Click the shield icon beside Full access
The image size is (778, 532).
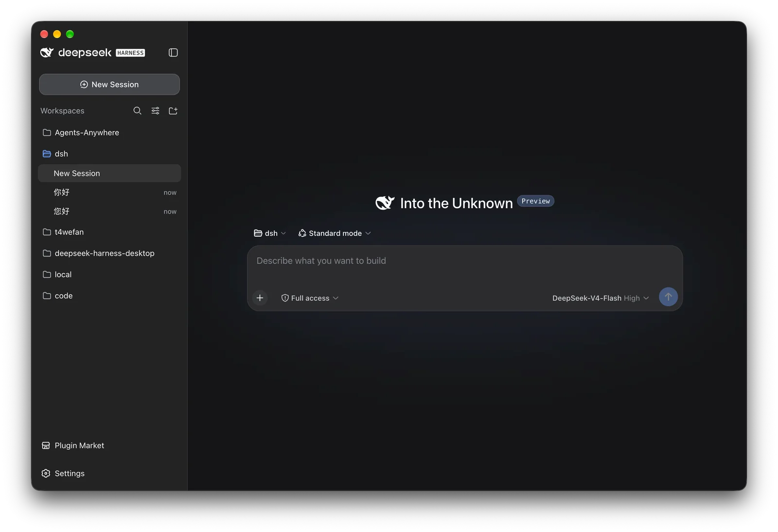point(285,298)
